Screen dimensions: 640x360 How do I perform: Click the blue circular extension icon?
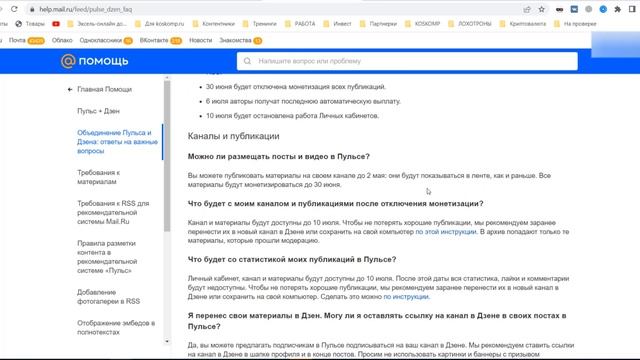pos(603,9)
